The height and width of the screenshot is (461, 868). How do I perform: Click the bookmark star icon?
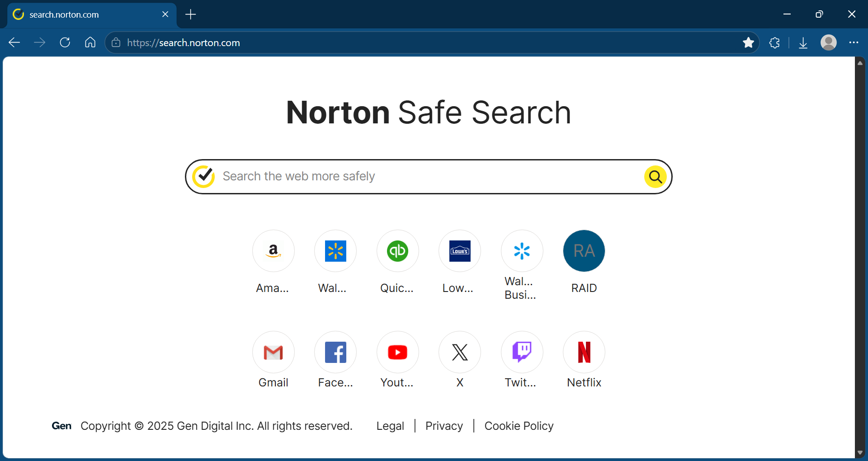click(748, 42)
